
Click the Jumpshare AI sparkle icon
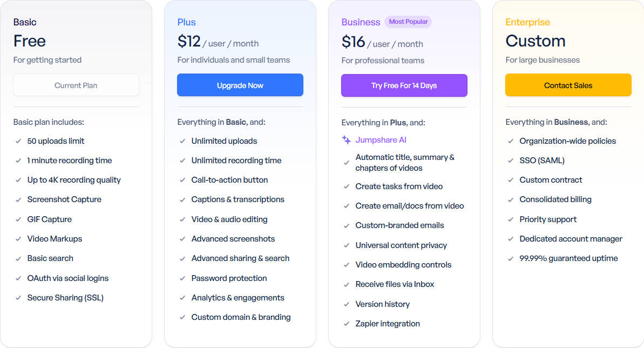(x=346, y=140)
